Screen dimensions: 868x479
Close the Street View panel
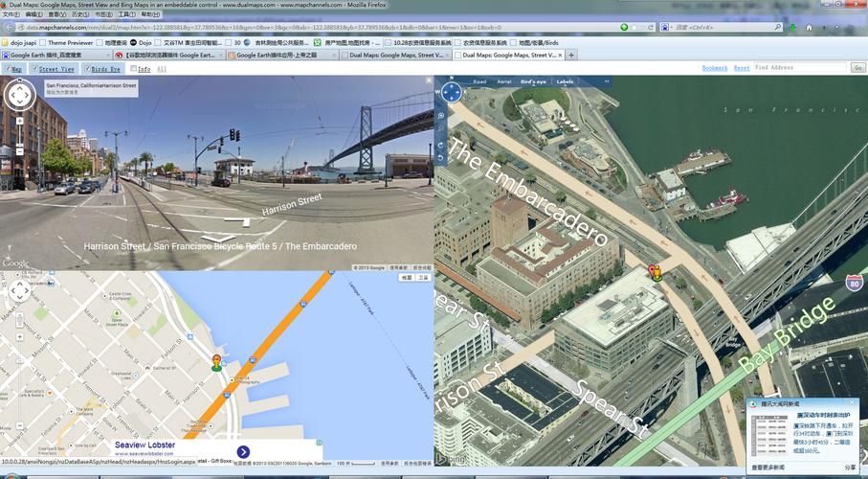point(429,80)
